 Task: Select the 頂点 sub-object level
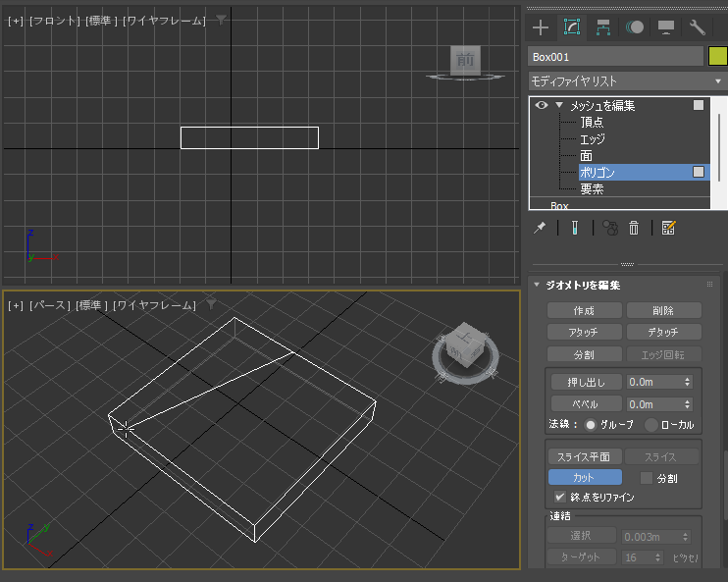tap(592, 122)
